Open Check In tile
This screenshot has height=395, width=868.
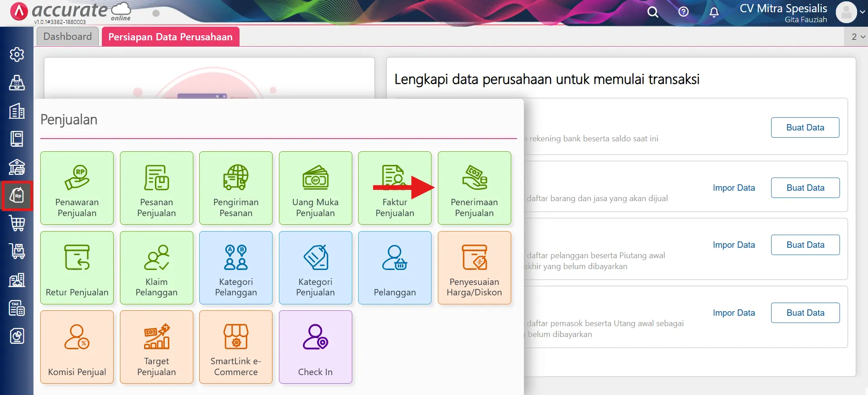coord(315,347)
